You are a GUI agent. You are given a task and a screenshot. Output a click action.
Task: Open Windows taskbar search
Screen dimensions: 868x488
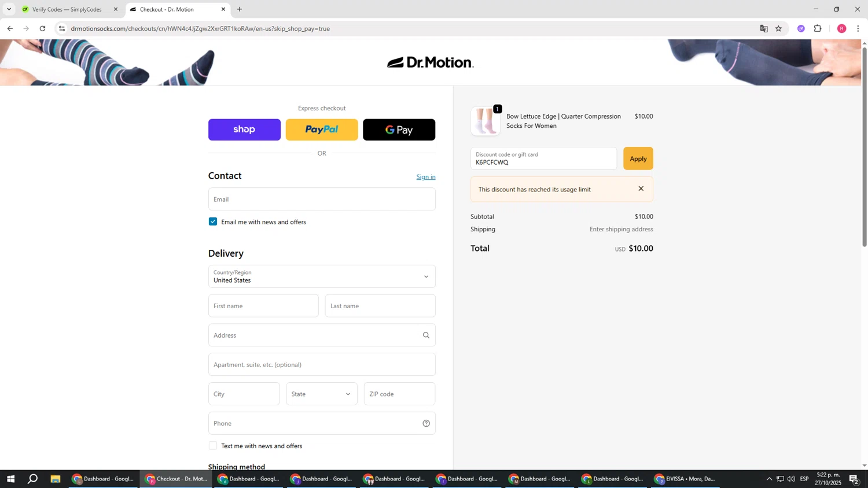tap(33, 479)
